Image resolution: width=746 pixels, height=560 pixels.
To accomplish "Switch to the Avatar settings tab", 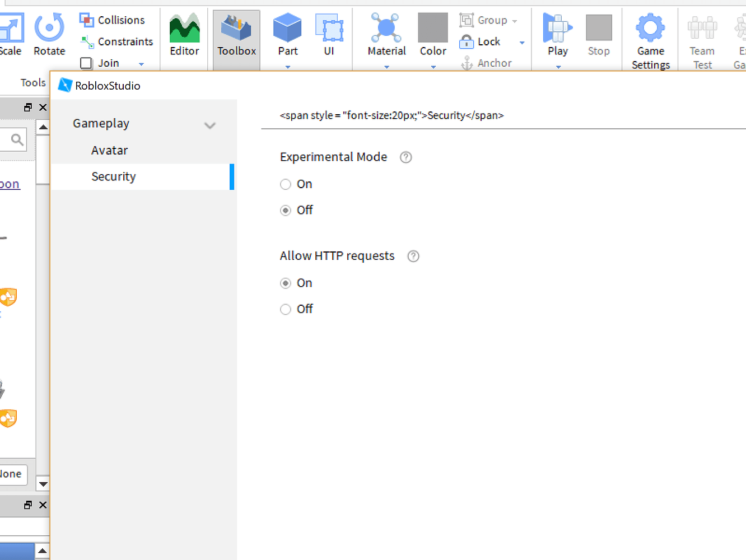I will 109,150.
